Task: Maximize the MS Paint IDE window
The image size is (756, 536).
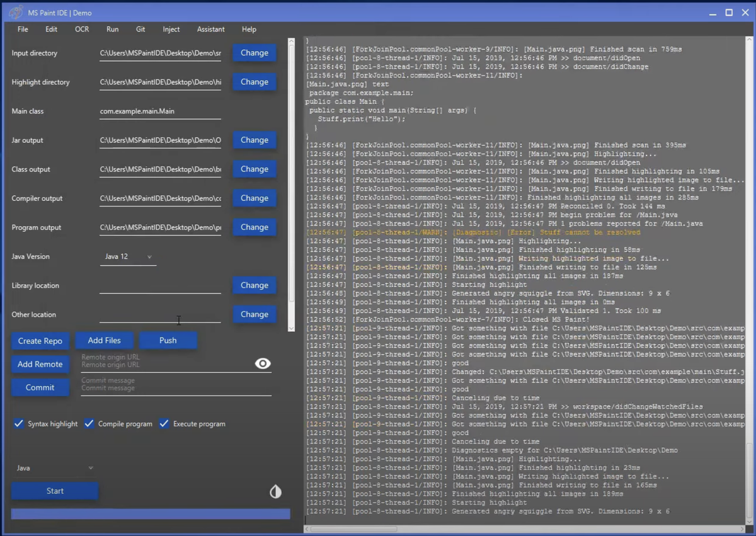Action: pos(729,13)
